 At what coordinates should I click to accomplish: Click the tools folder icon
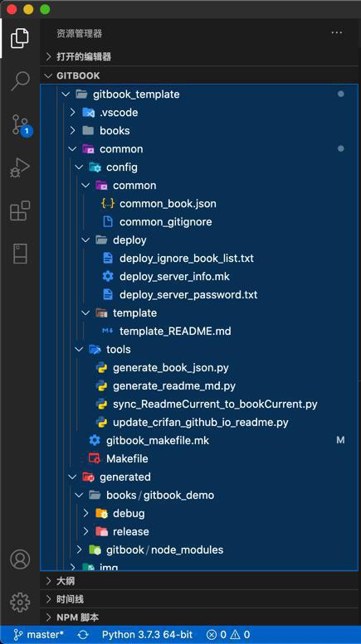[x=95, y=349]
